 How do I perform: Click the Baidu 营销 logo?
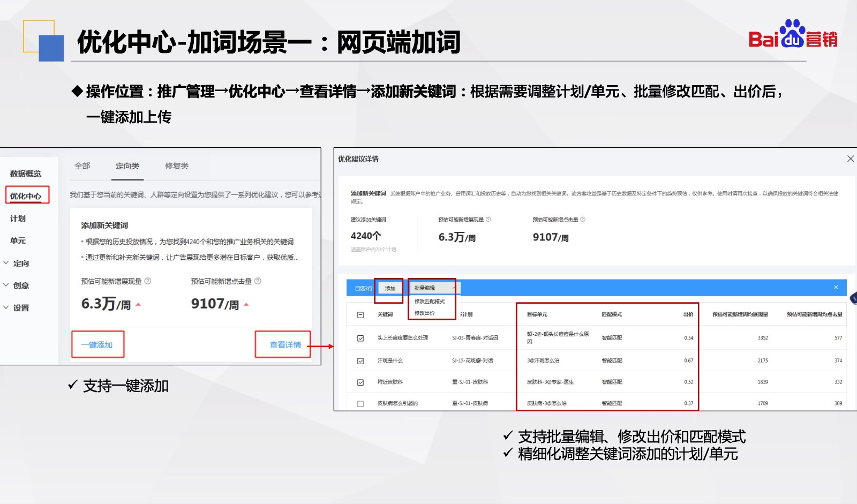793,34
